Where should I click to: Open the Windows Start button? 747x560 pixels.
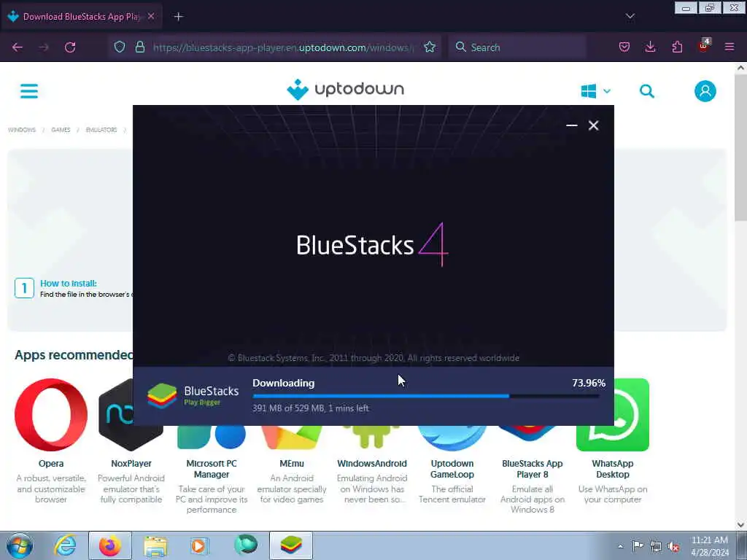[x=20, y=545]
